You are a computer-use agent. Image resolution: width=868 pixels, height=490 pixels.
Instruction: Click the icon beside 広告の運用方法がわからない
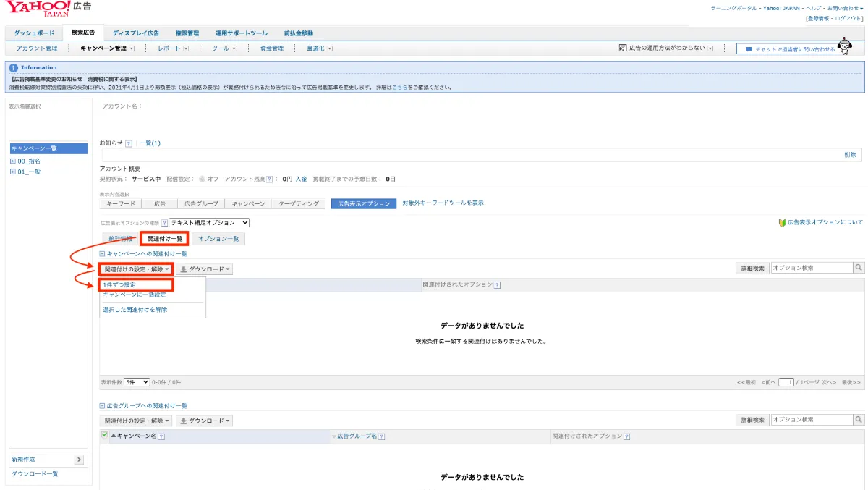[623, 48]
